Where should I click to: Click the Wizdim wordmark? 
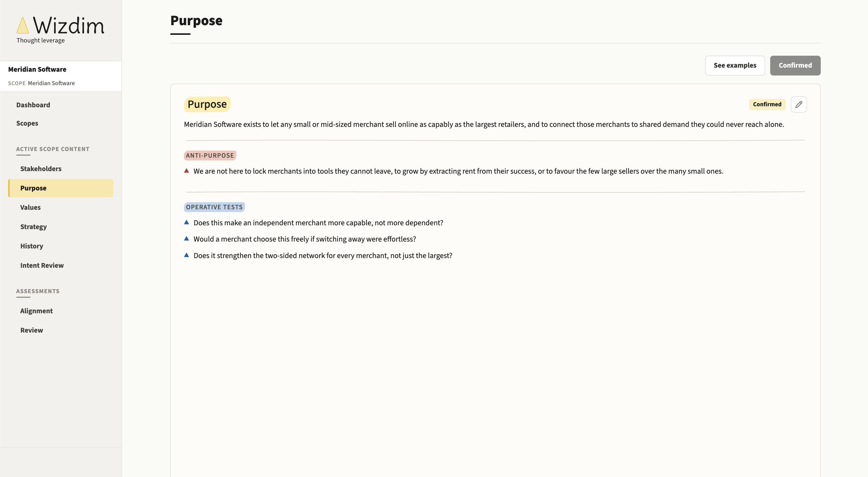tap(69, 26)
